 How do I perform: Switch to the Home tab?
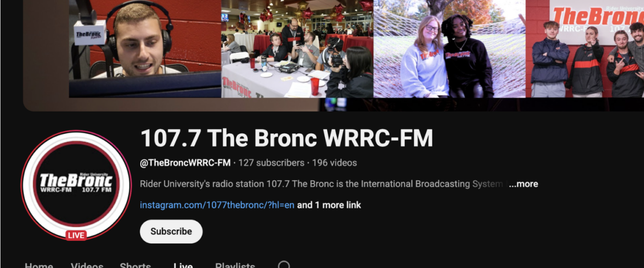coord(39,265)
